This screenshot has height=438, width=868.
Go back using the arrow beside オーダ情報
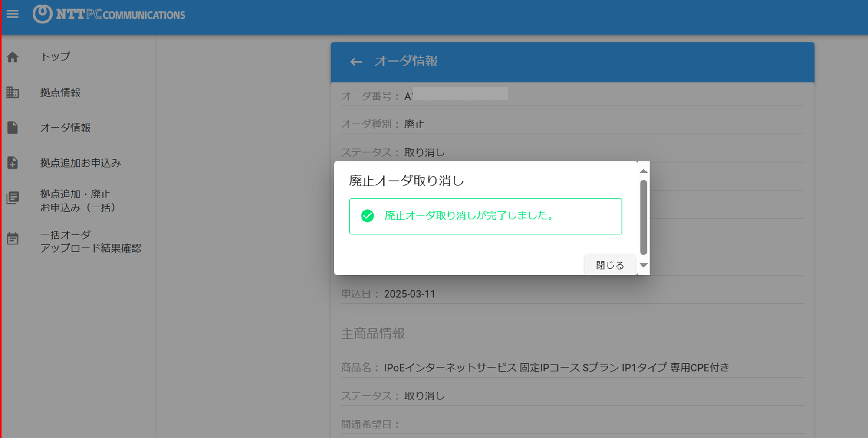tap(356, 62)
